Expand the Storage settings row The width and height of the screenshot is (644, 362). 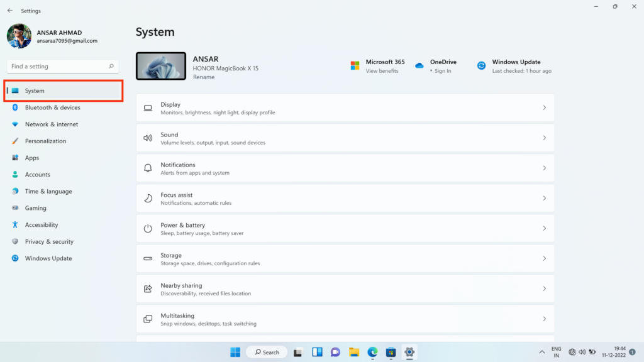tap(345, 258)
